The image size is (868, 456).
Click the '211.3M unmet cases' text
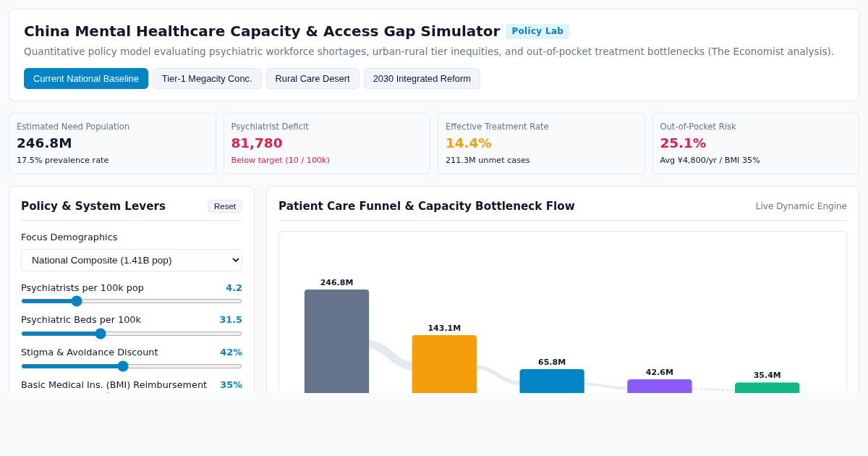(488, 161)
